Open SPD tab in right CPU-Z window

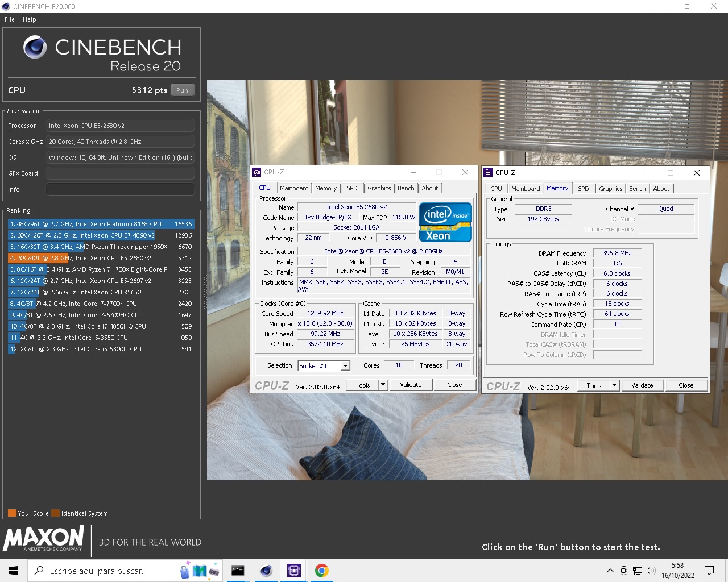point(584,189)
